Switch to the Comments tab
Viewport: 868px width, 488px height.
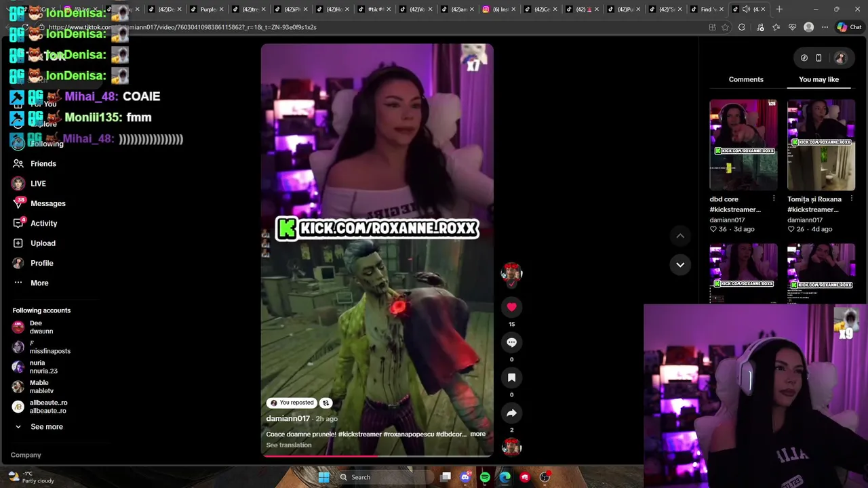point(746,79)
